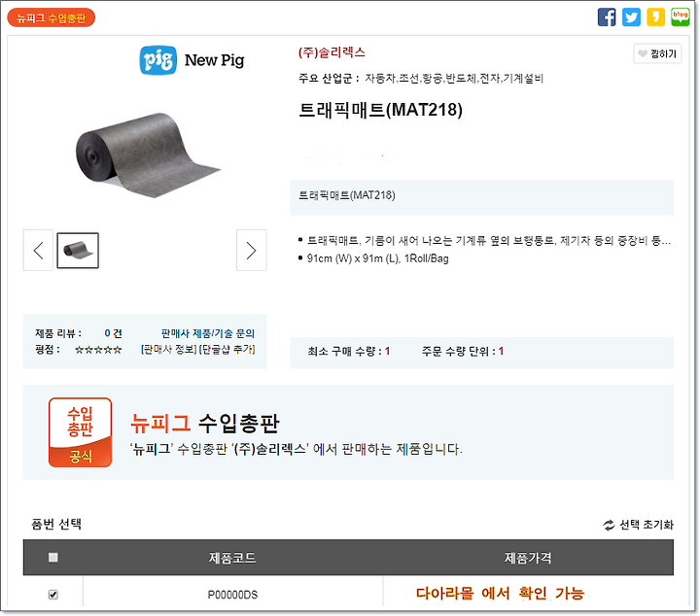The image size is (700, 616).
Task: Click the 품번 선택 heading
Action: click(56, 524)
